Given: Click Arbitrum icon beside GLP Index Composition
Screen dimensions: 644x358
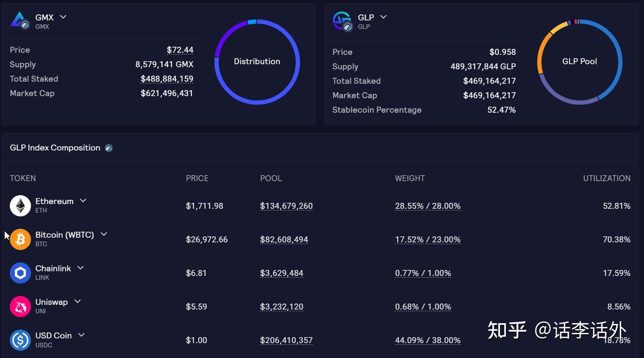Looking at the screenshot, I should 109,148.
